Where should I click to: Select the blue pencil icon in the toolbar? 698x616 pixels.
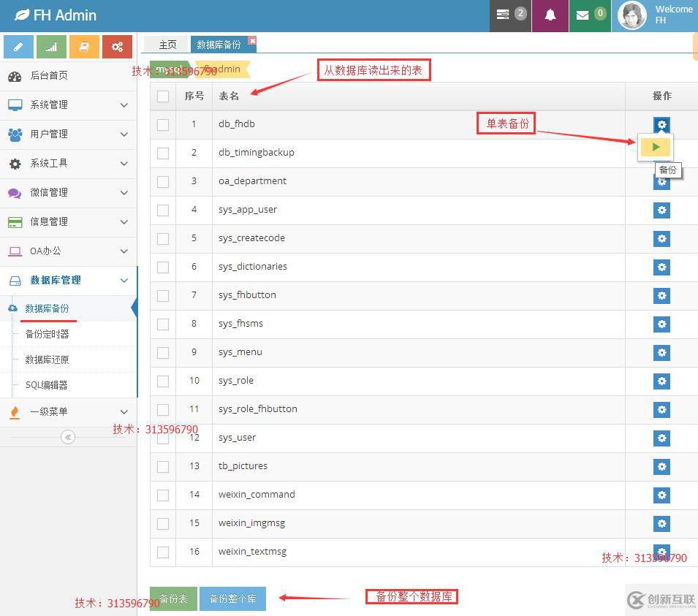pyautogui.click(x=18, y=46)
